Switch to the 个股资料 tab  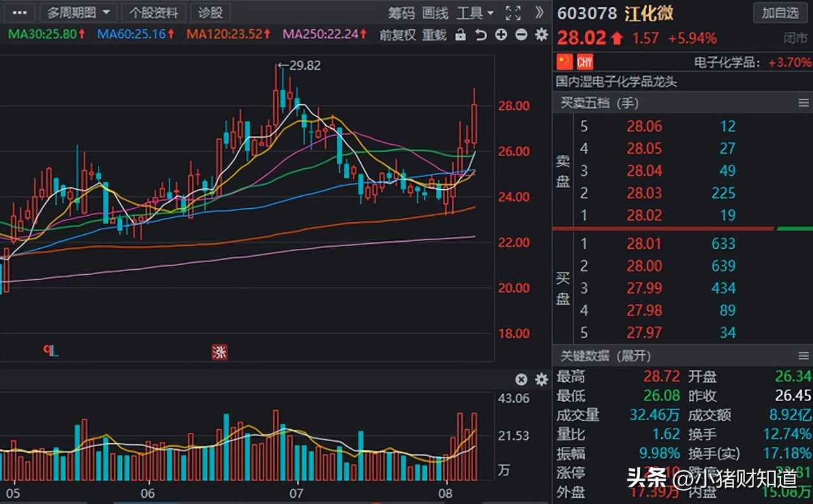pos(154,13)
